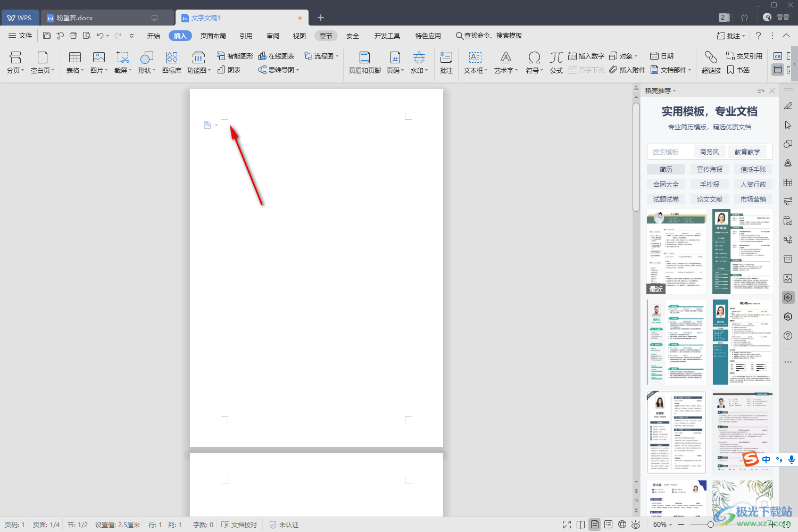The image size is (798, 532).
Task: Insert a picture (图片)
Action: tap(98, 63)
